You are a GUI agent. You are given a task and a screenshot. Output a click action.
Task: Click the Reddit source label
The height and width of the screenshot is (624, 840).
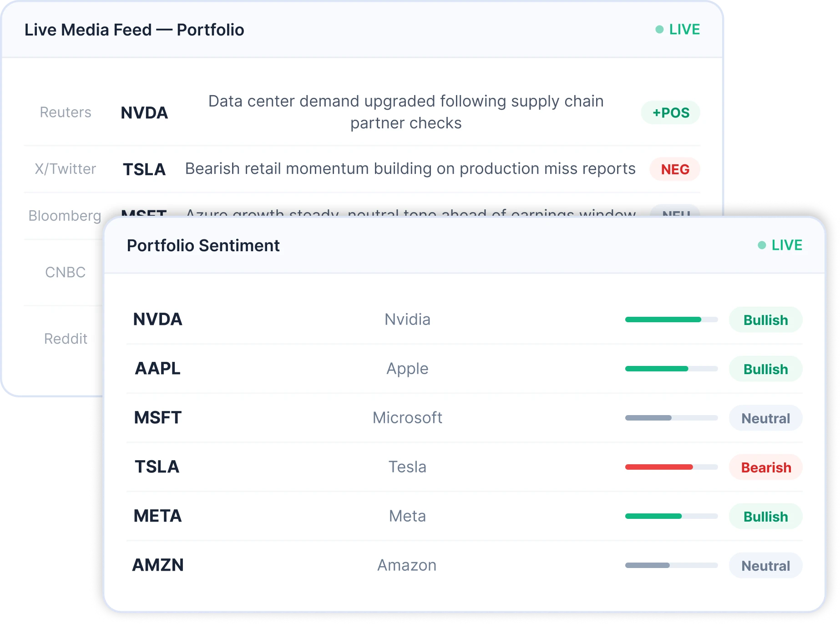tap(66, 339)
